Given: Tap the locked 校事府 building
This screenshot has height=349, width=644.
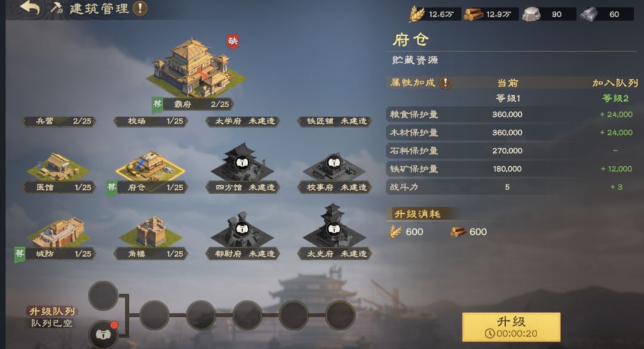Looking at the screenshot, I should click(x=334, y=164).
